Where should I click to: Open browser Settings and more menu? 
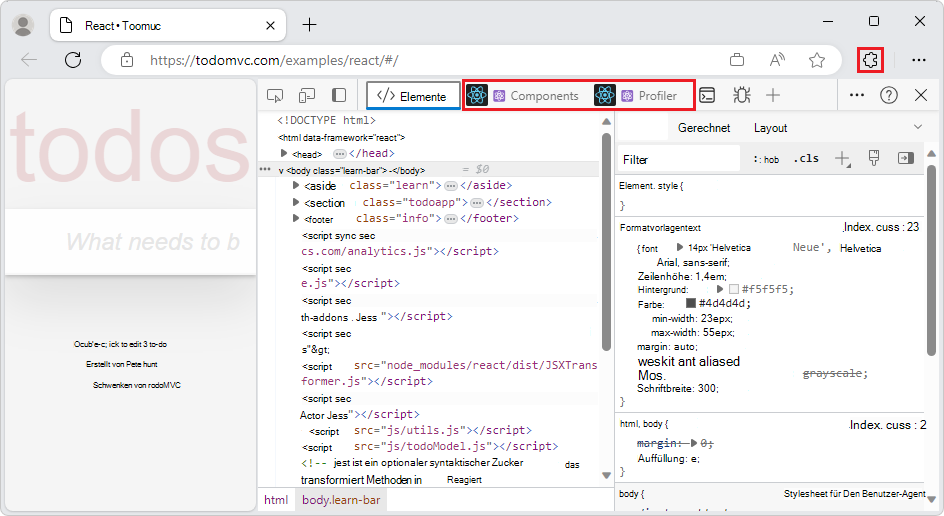(x=919, y=60)
